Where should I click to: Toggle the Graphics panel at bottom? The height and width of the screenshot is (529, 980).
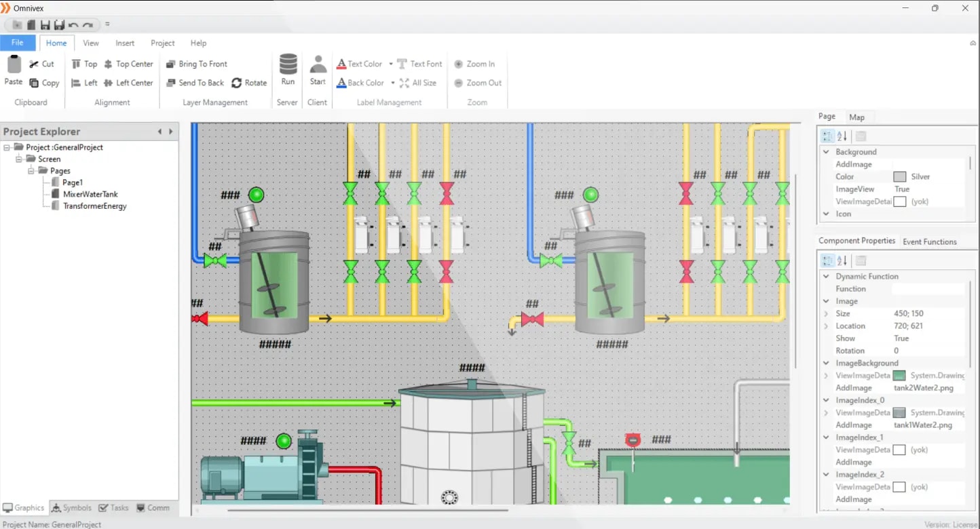(x=24, y=507)
